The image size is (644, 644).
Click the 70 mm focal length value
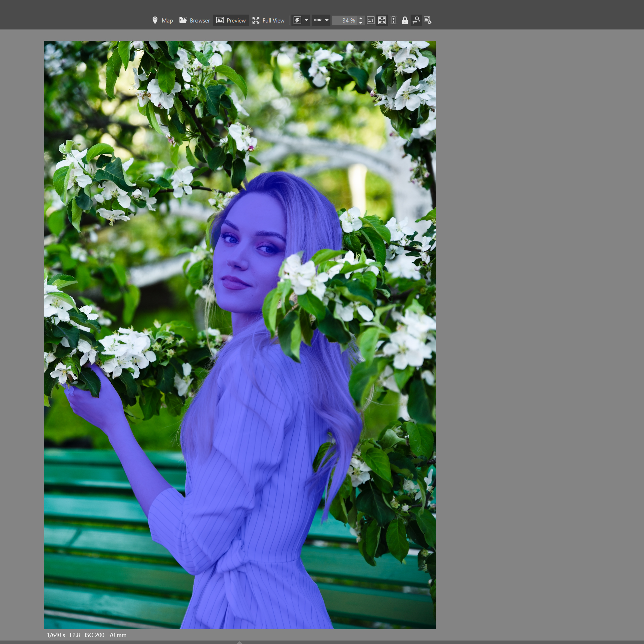pyautogui.click(x=118, y=635)
